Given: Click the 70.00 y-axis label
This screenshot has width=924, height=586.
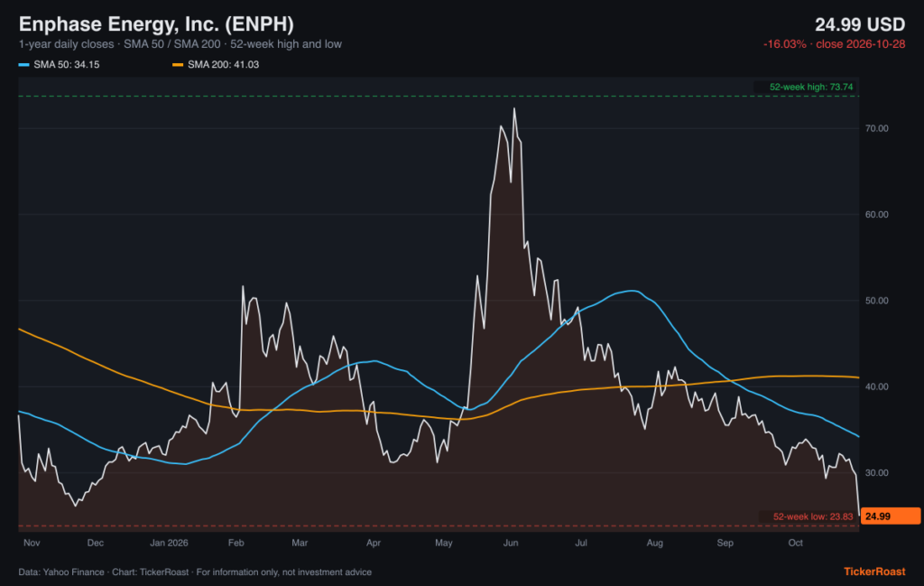Looking at the screenshot, I should (x=876, y=128).
